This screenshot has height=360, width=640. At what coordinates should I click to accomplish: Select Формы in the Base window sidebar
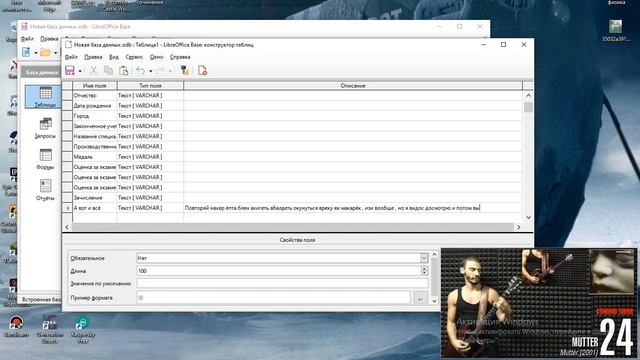45,159
